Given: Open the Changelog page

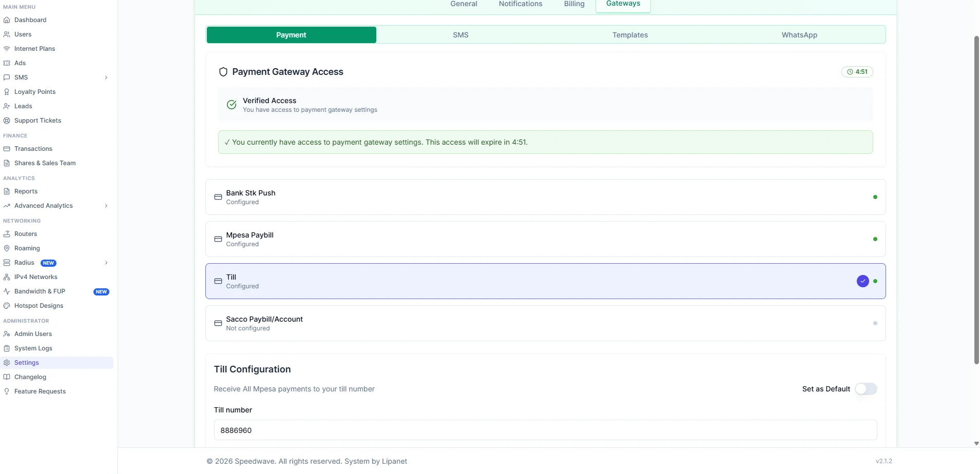Looking at the screenshot, I should (30, 377).
